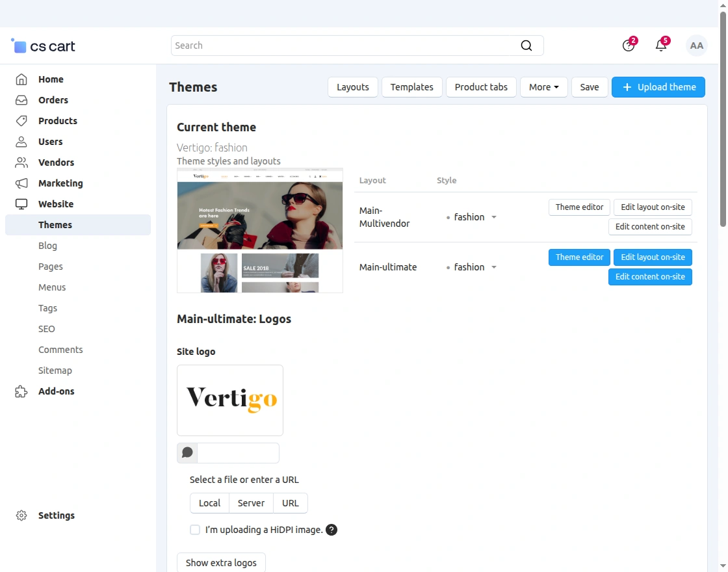
Task: Click the Products tag icon
Action: coord(21,121)
